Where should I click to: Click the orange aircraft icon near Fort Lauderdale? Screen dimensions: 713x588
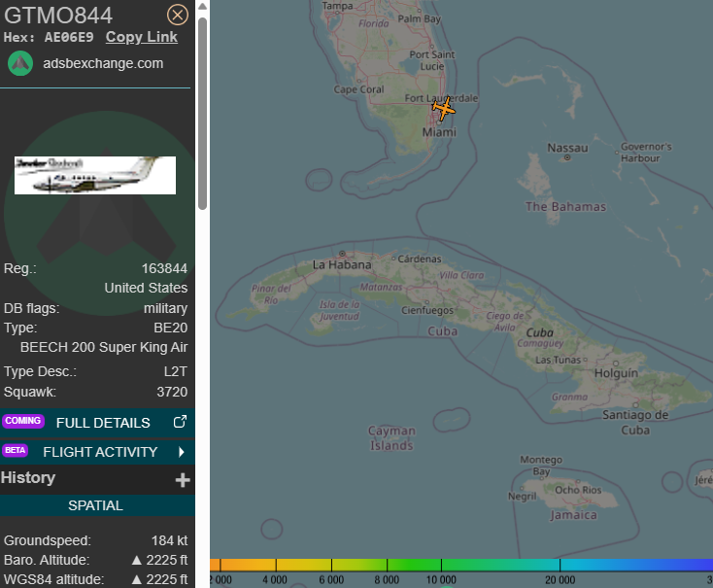(443, 109)
